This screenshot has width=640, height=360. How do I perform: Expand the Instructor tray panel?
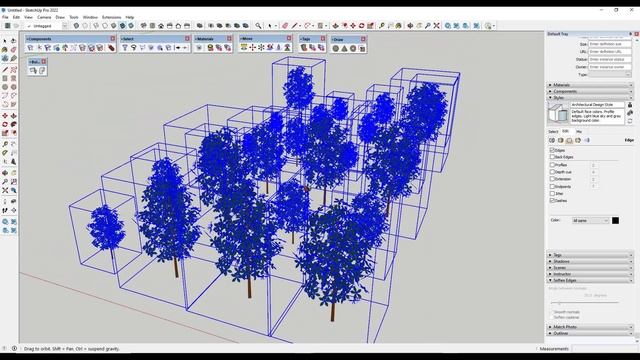tap(590, 274)
